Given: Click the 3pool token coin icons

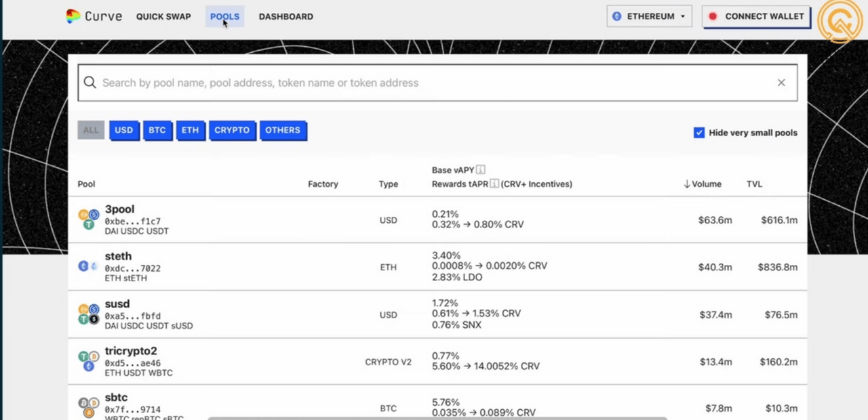Looking at the screenshot, I should coord(88,218).
